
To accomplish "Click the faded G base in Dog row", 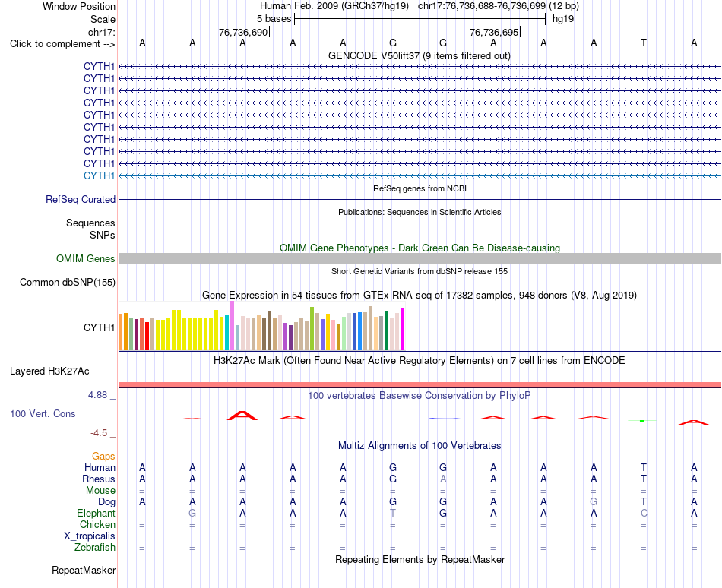I will [x=594, y=502].
